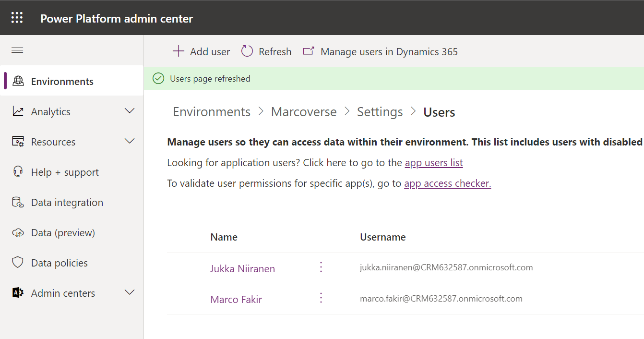Expand the Admin centers chevron
644x339 pixels.
pyautogui.click(x=130, y=292)
